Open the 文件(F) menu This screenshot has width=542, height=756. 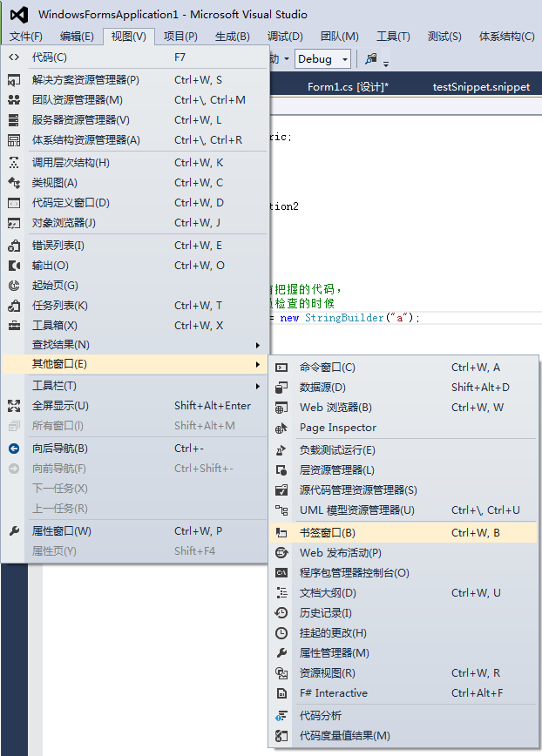[x=26, y=37]
